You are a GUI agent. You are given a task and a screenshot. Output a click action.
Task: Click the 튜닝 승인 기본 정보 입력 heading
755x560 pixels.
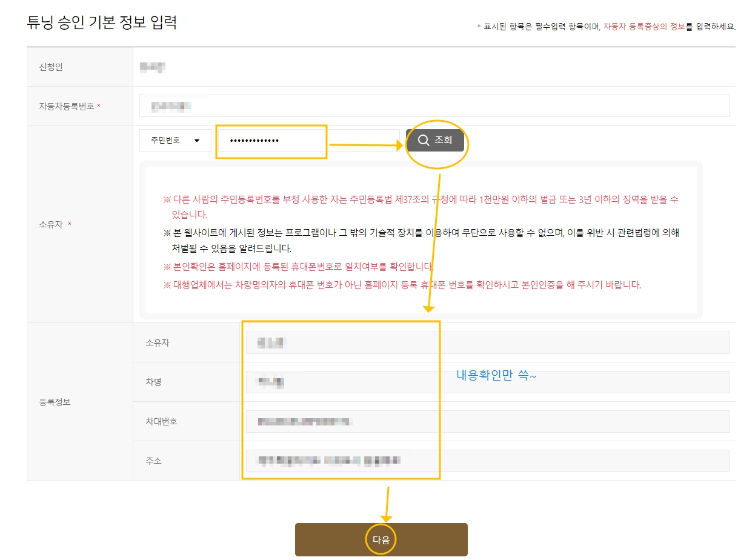(102, 23)
